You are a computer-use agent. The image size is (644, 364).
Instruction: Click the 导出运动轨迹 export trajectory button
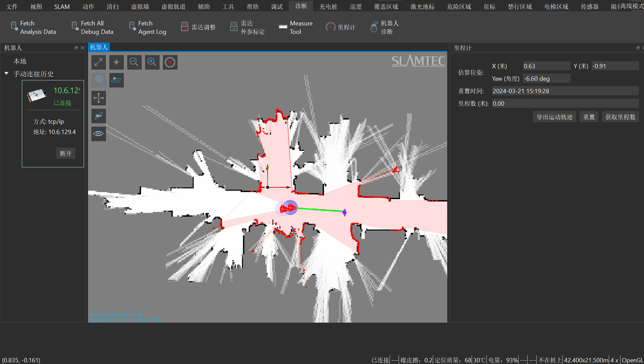pos(554,117)
